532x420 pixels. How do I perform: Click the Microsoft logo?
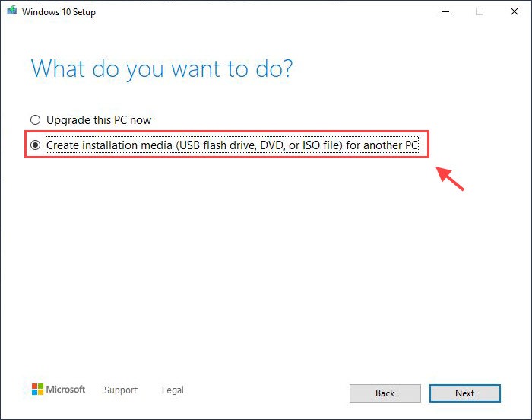59,390
